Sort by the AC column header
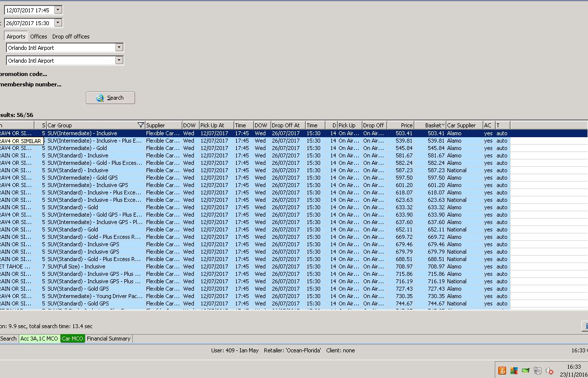 coord(489,125)
